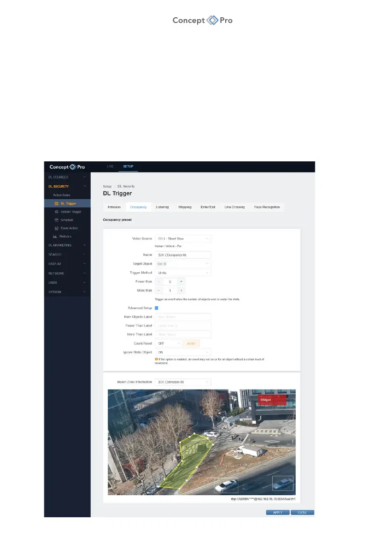Image resolution: width=392 pixels, height=557 pixels.
Task: Increase the More than value with plus
Action: 181,291
